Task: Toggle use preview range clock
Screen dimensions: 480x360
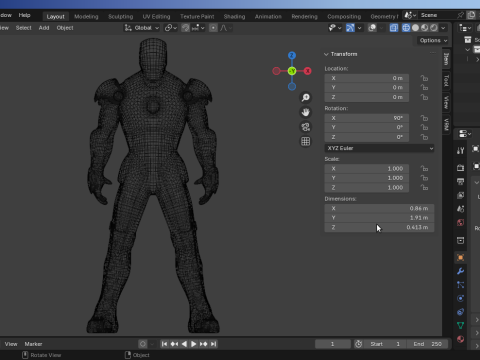Action: coord(359,344)
